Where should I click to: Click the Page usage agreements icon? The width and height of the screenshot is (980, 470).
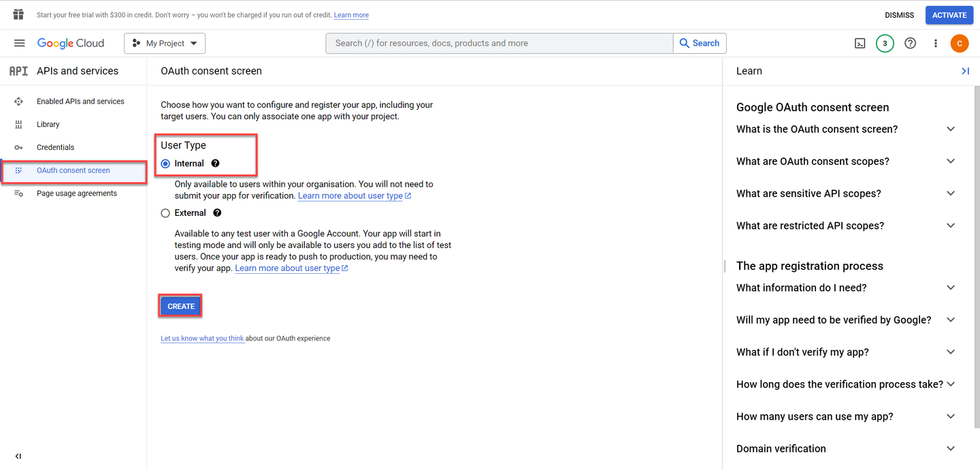[19, 193]
